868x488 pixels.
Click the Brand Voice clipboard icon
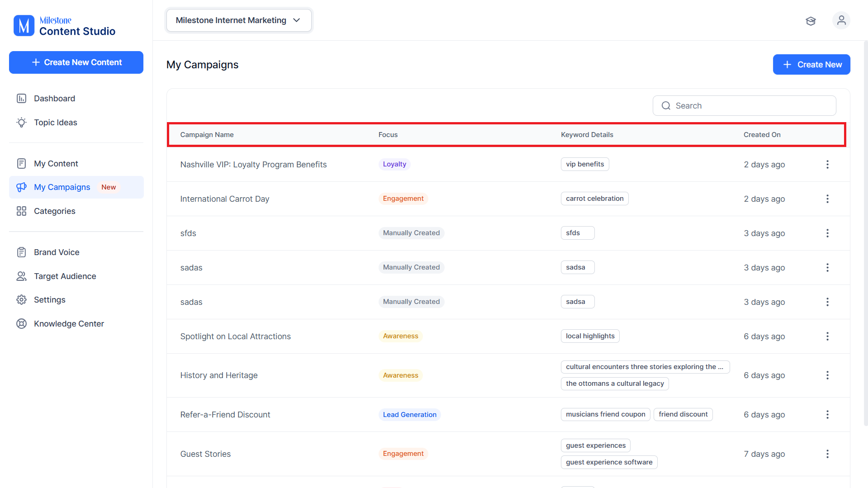21,252
